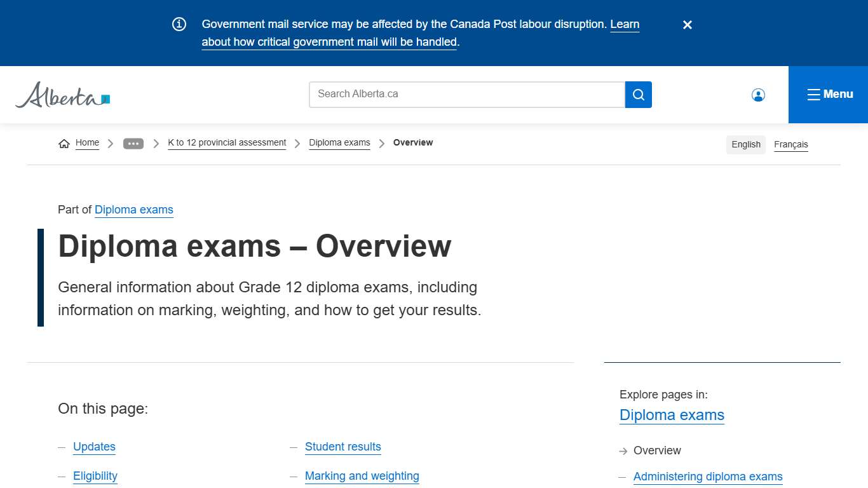Select the Overview breadcrumb item
This screenshot has width=868, height=488.
[x=413, y=142]
